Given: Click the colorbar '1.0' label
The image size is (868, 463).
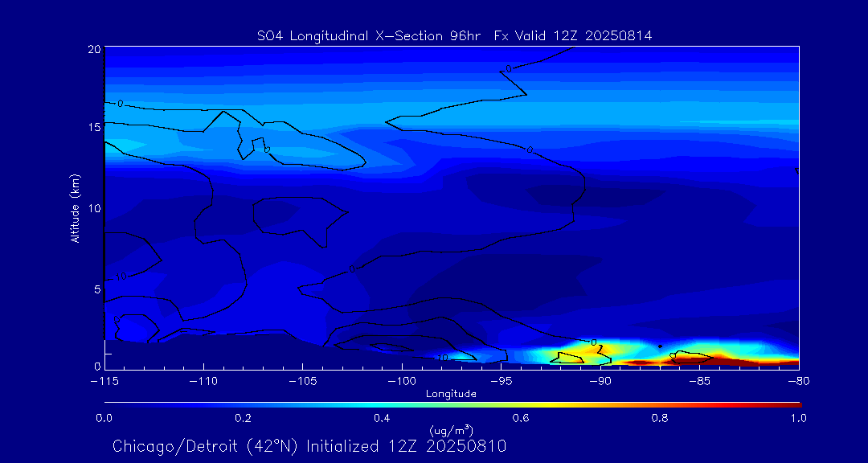Looking at the screenshot, I should 797,419.
